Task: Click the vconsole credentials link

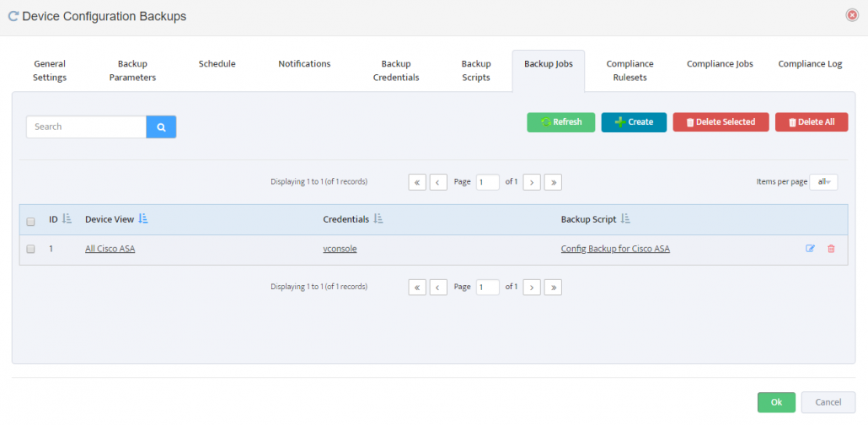Action: click(x=340, y=249)
